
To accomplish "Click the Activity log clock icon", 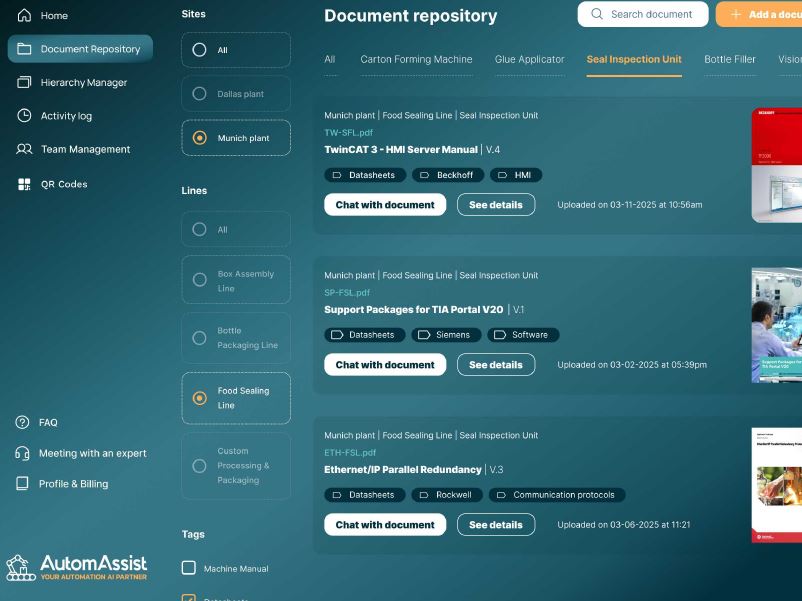I will [x=24, y=116].
